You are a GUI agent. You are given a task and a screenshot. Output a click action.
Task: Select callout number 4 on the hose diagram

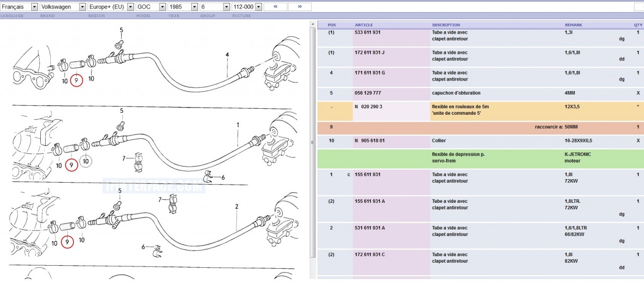click(x=227, y=54)
